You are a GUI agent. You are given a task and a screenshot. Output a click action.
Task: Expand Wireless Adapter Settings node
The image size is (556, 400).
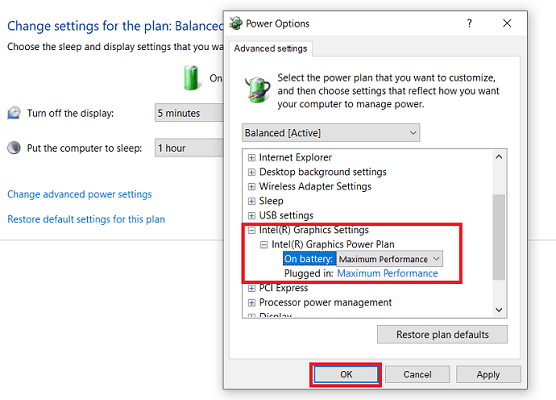[251, 187]
